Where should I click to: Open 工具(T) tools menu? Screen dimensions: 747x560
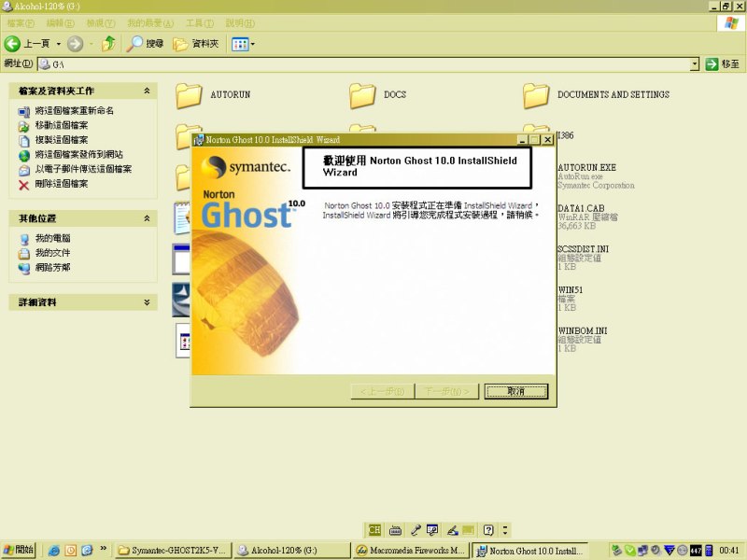pyautogui.click(x=200, y=22)
